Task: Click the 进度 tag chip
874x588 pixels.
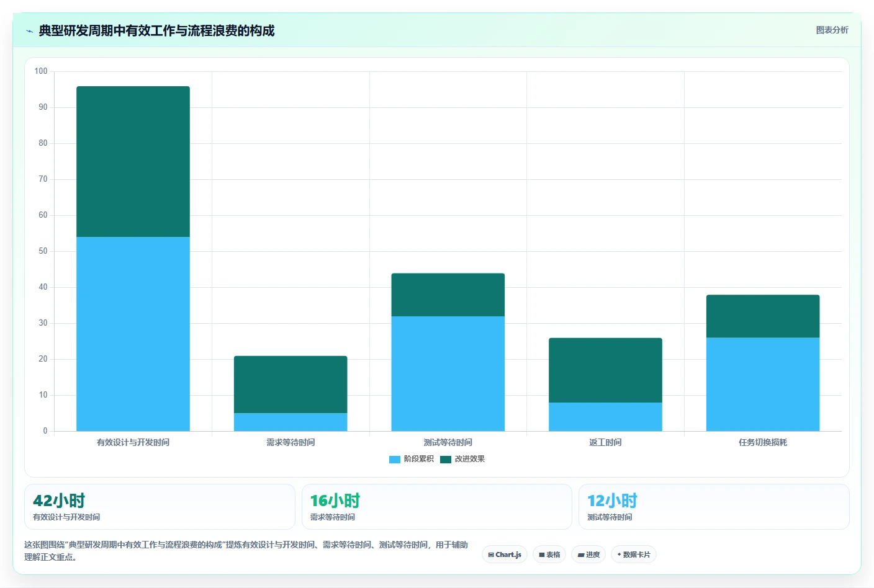Action: [588, 555]
